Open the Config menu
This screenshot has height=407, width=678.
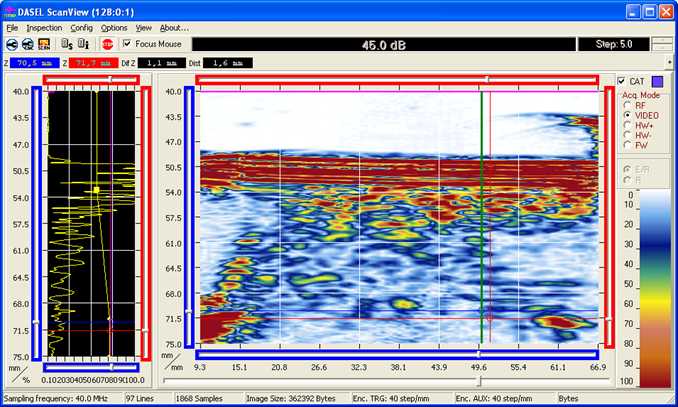[x=81, y=28]
